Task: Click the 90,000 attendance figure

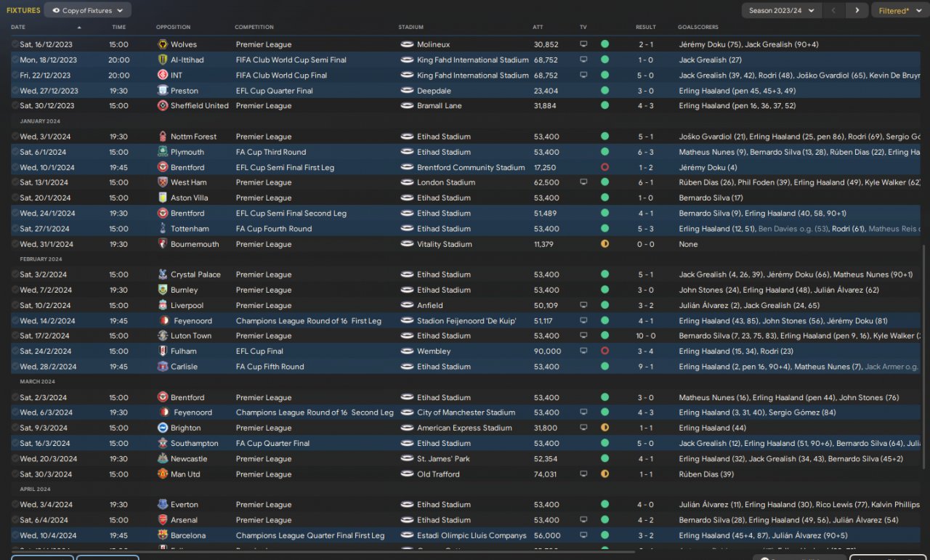Action: pos(547,352)
